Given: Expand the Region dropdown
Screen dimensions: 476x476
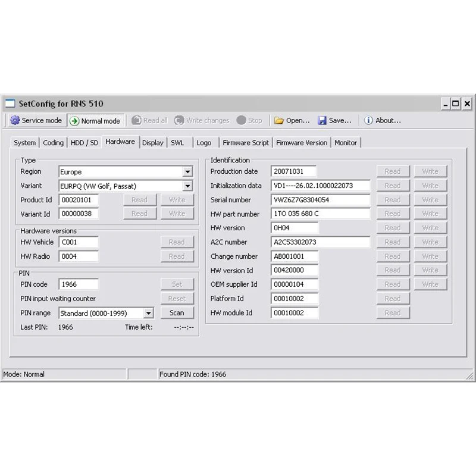Looking at the screenshot, I should click(x=187, y=171).
